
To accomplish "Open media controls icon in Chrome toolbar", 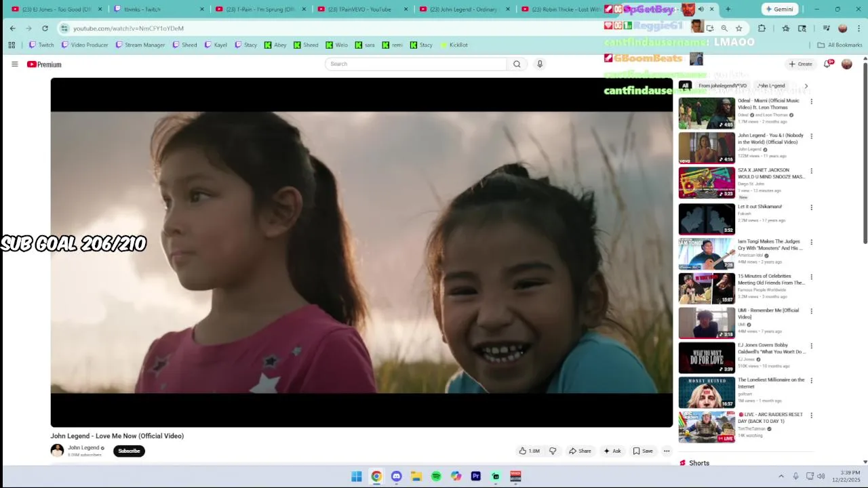I will [826, 28].
